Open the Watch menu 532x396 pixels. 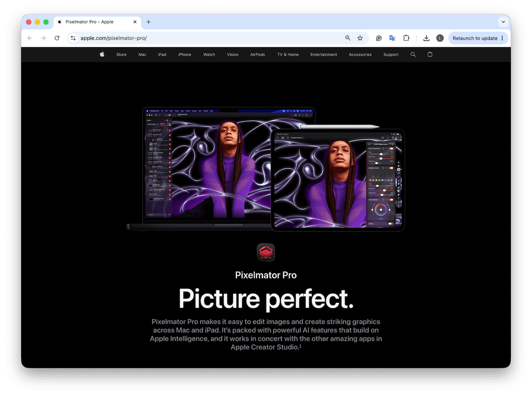[209, 54]
